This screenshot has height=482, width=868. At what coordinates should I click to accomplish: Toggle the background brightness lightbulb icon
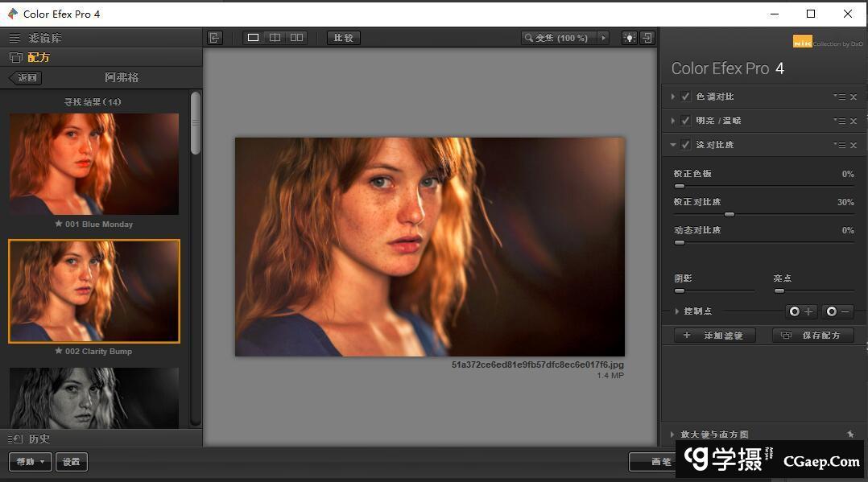[628, 38]
